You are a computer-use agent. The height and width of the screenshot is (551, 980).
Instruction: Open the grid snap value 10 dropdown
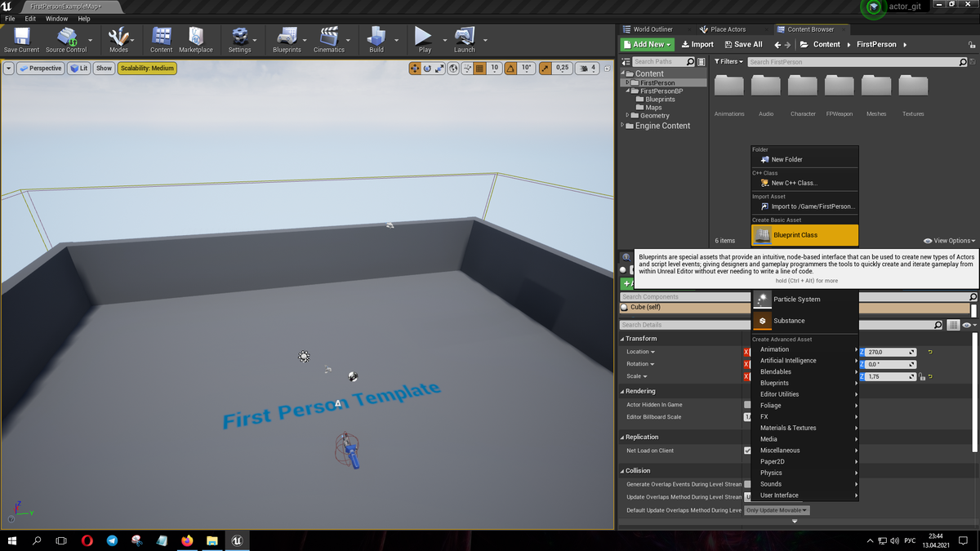coord(495,69)
